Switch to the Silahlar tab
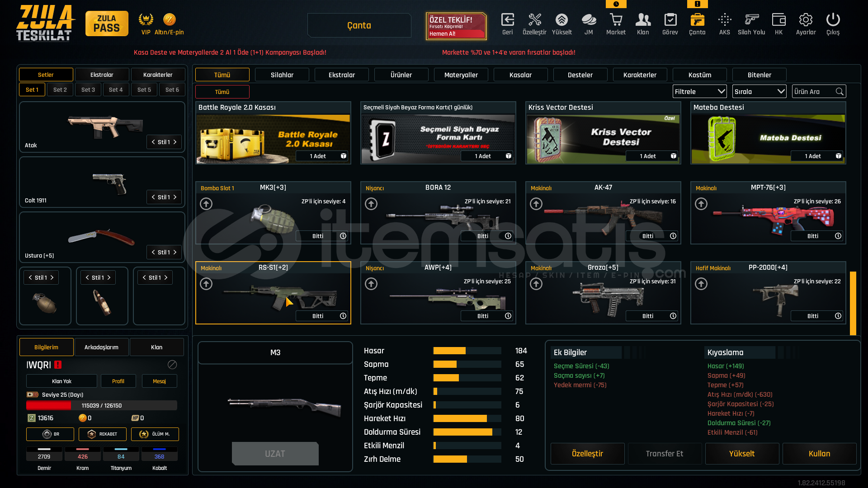The width and height of the screenshot is (868, 488). (282, 75)
